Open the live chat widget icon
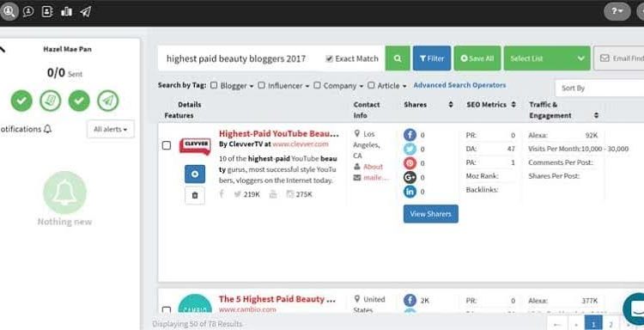Viewport: 644px width, 330px height. pos(635,309)
